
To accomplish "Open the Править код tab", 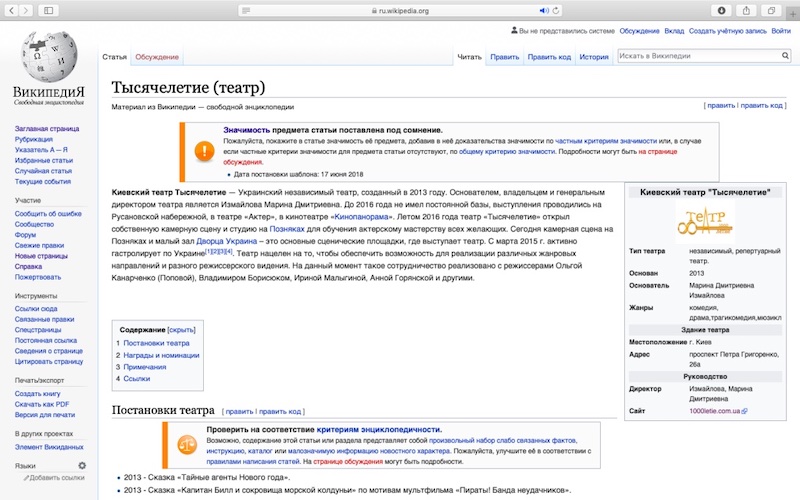I will tap(549, 57).
